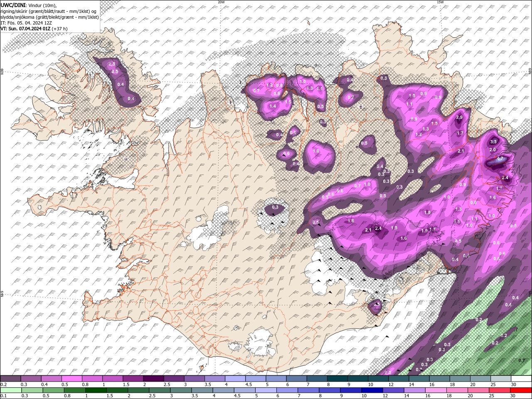Pick the darkest purple swatch in snow scale
Image resolution: width=532 pixels, height=399 pixels.
[154, 379]
